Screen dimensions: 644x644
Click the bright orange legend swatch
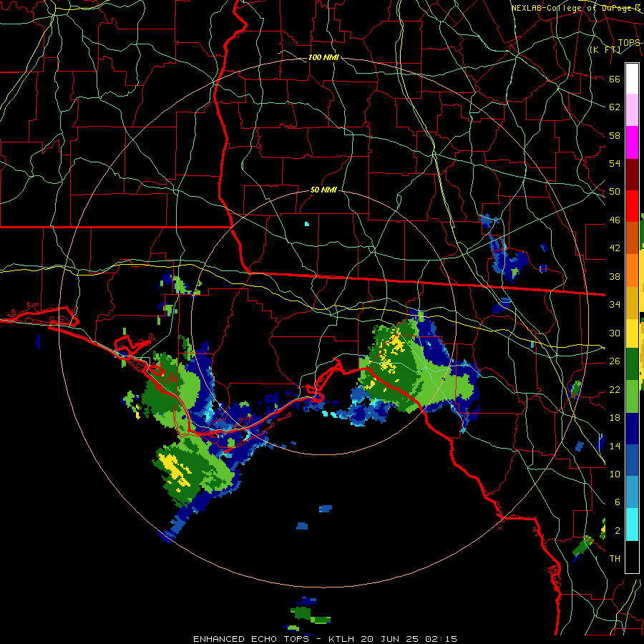coord(632,270)
